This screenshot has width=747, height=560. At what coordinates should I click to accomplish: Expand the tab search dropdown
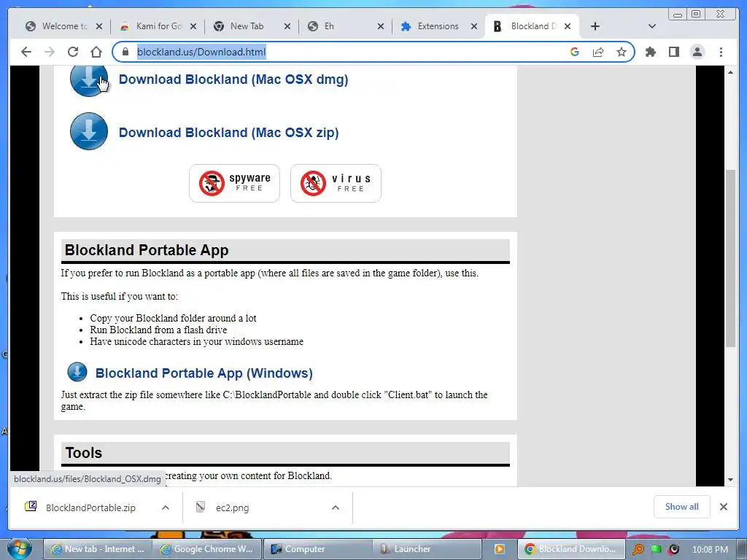(652, 26)
